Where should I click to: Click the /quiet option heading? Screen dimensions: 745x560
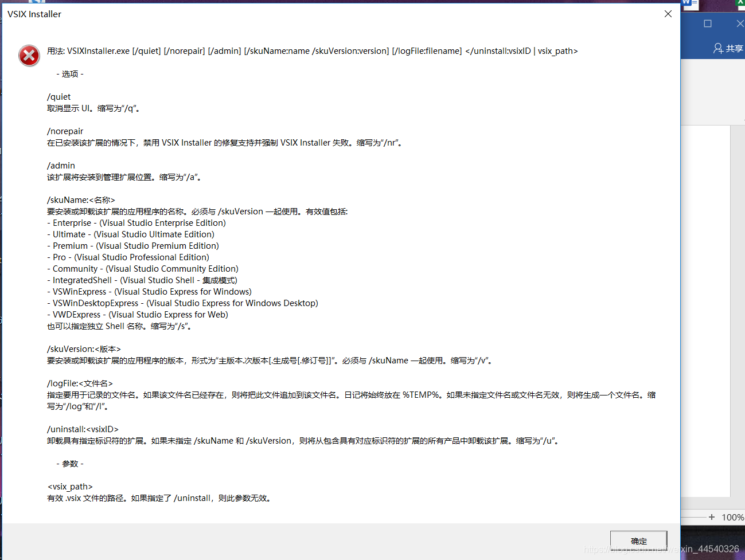pyautogui.click(x=59, y=97)
